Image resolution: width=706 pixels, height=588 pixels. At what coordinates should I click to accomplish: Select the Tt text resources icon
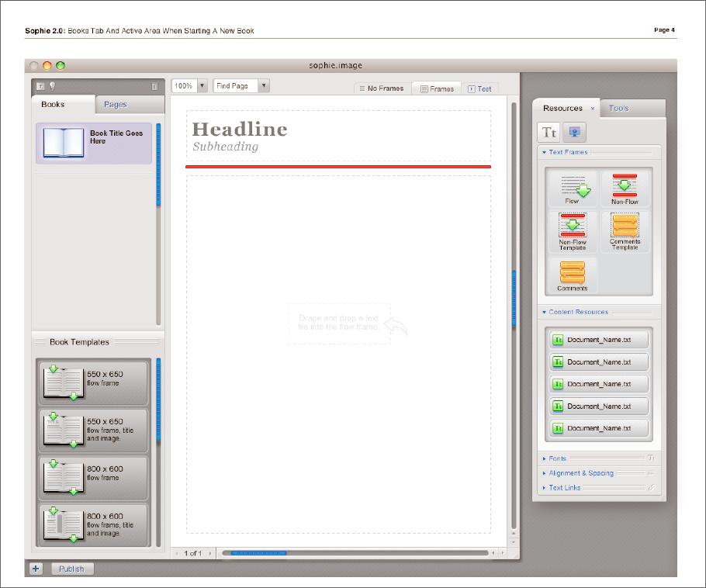(x=549, y=132)
